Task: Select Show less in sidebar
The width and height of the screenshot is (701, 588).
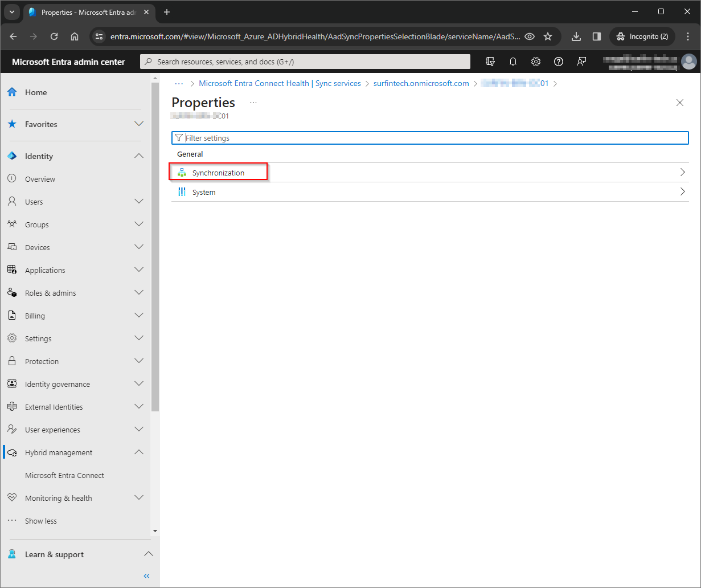Action: (41, 521)
